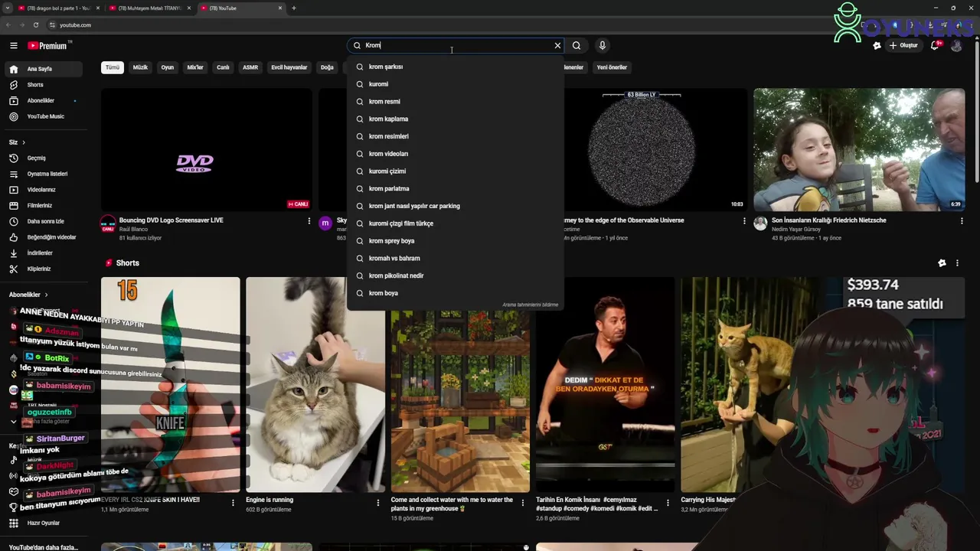Open options for Friedrich Nietzsche video

[962, 221]
